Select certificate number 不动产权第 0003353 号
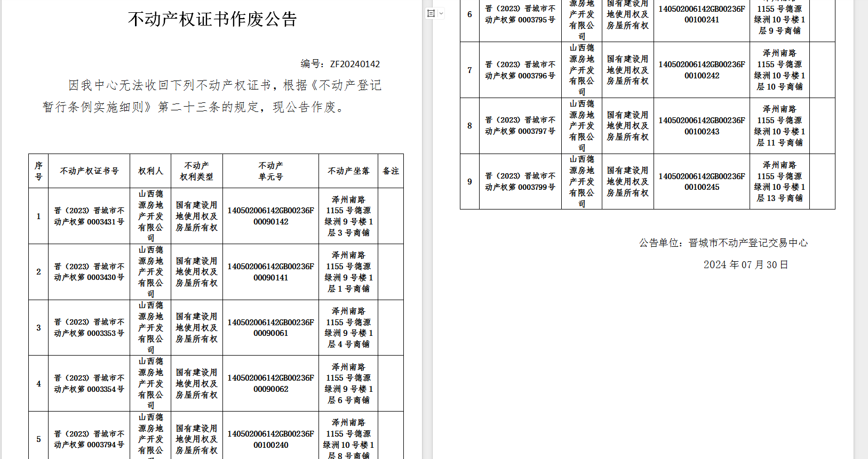 pos(89,333)
